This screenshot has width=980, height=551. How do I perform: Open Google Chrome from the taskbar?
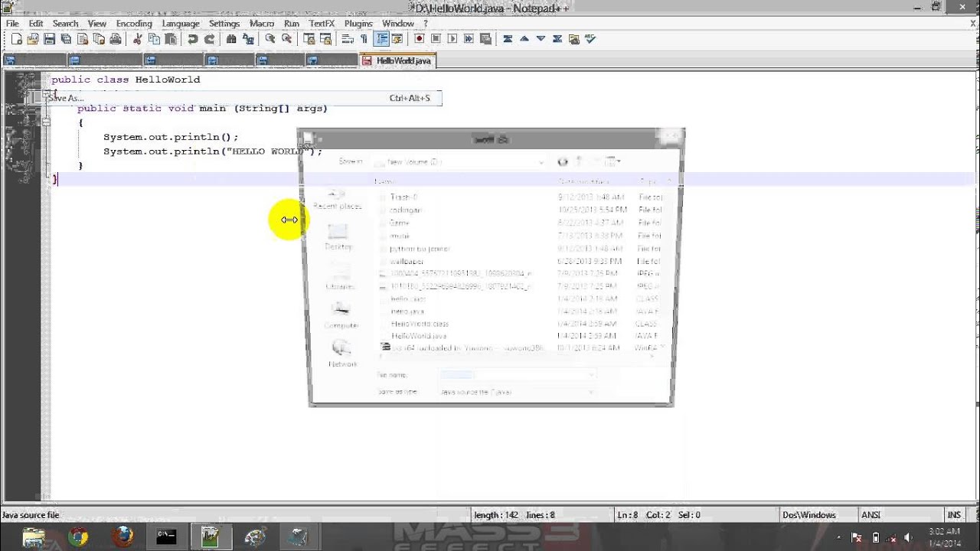pos(78,537)
